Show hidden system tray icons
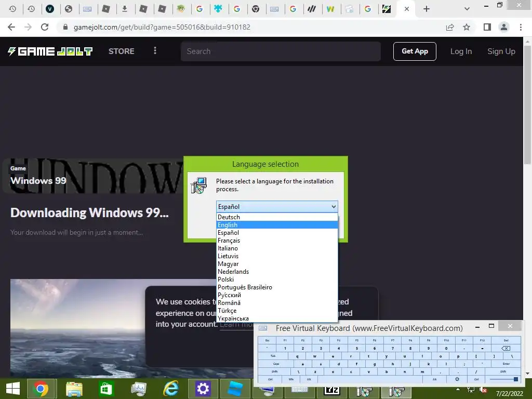Screen dimensions: 532x399 (x=458, y=390)
